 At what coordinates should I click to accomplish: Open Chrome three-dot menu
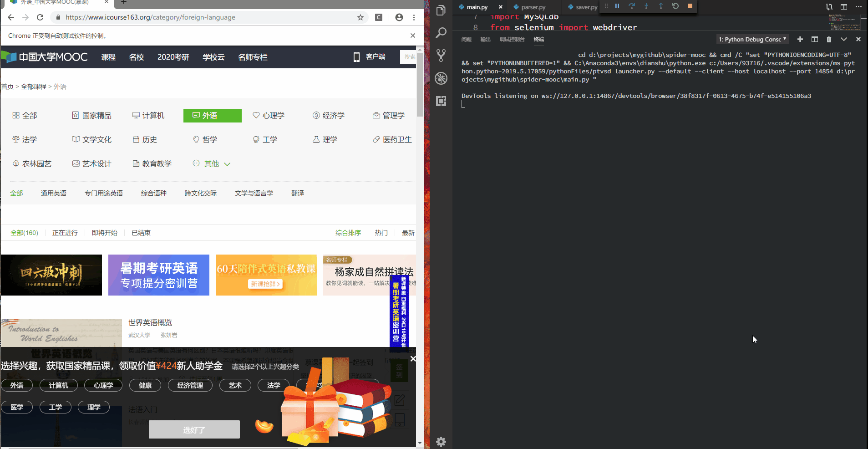pyautogui.click(x=414, y=17)
